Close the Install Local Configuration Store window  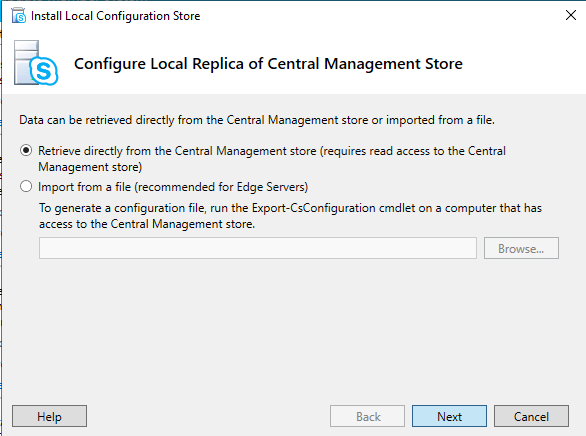pyautogui.click(x=571, y=15)
